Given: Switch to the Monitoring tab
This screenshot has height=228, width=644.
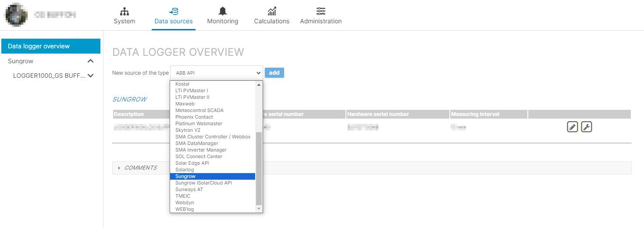Looking at the screenshot, I should click(x=223, y=16).
